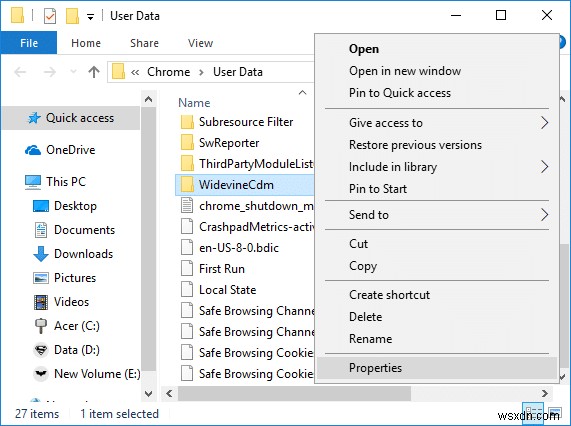Screen dimensions: 571x426
Task: Select the WidevineCdm folder
Action: click(245, 185)
